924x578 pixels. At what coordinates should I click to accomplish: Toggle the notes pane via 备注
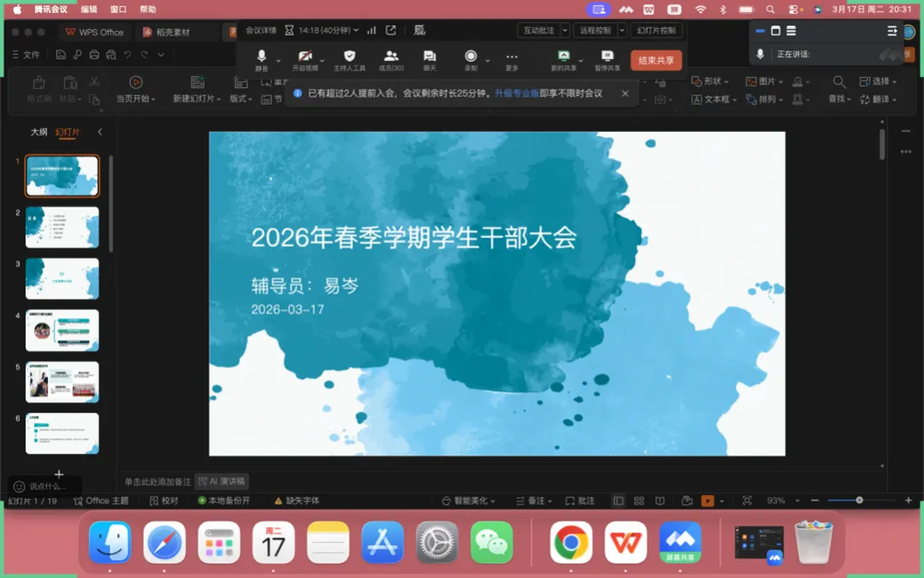(534, 501)
